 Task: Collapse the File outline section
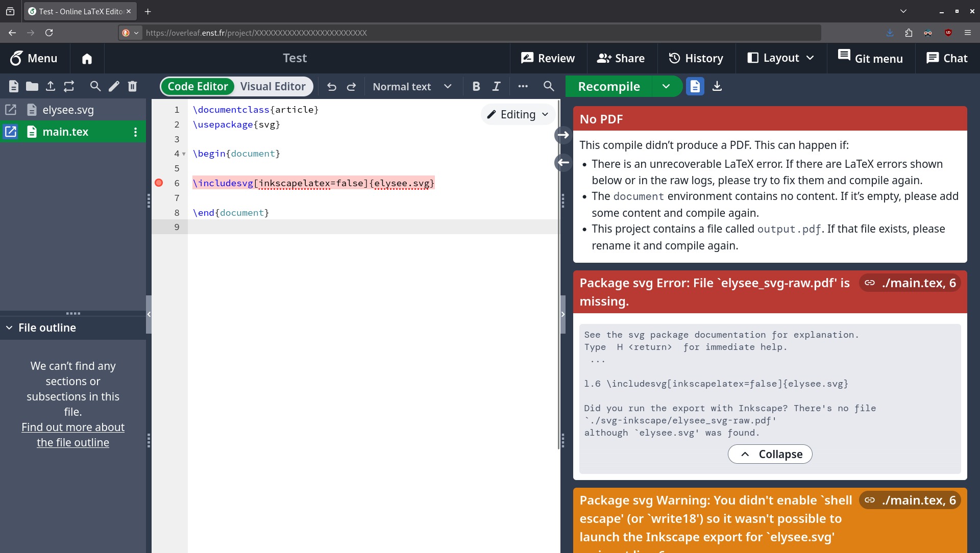[9, 328]
